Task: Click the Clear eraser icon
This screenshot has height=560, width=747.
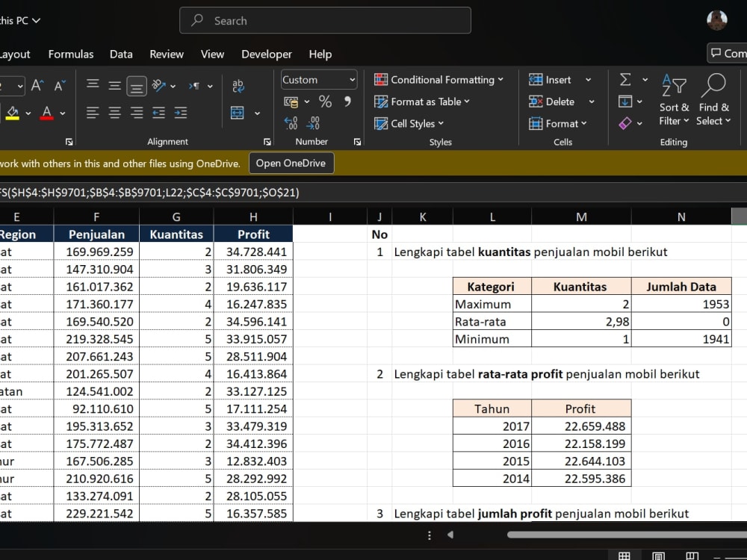Action: (x=625, y=123)
